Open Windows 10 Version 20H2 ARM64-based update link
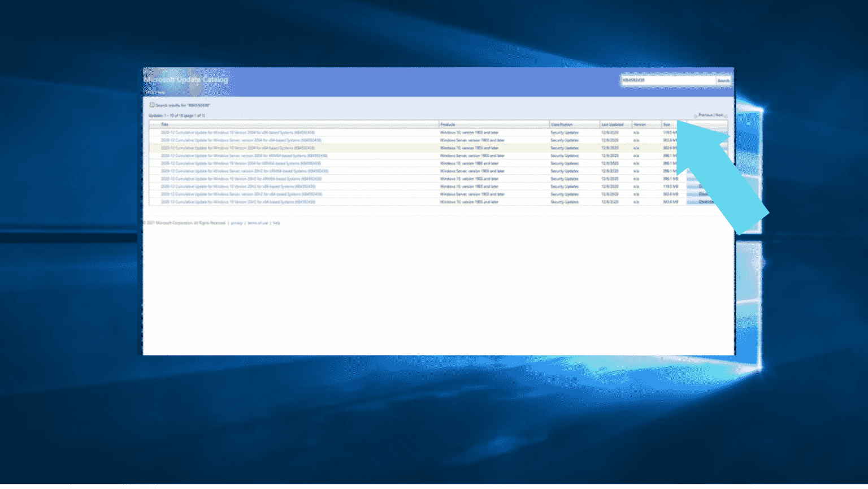The image size is (868, 489). point(241,179)
